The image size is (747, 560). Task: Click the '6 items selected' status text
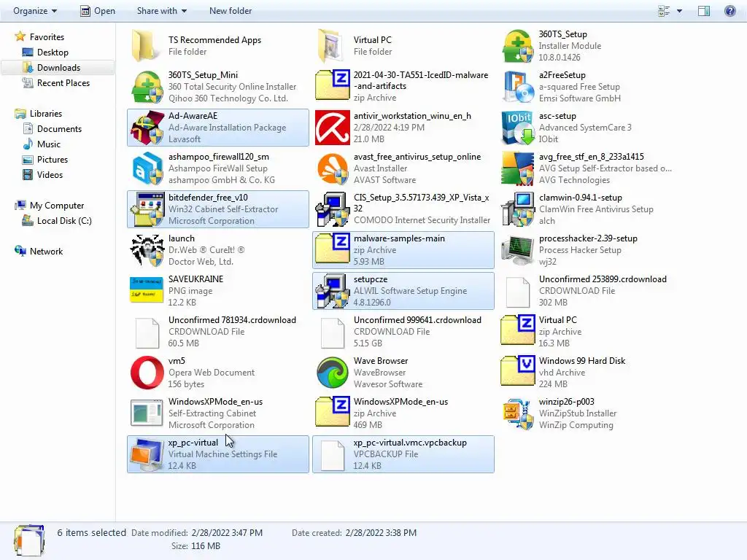[91, 532]
